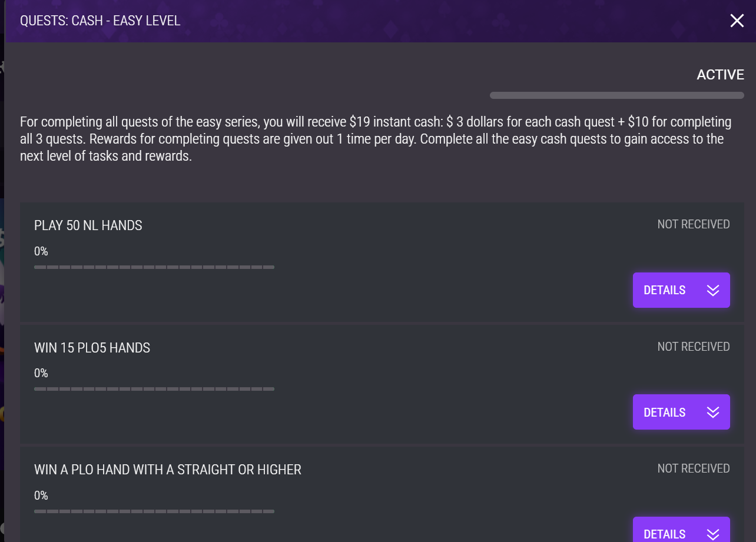Click double-chevron icon in third Details button
This screenshot has width=756, height=542.
pyautogui.click(x=713, y=534)
